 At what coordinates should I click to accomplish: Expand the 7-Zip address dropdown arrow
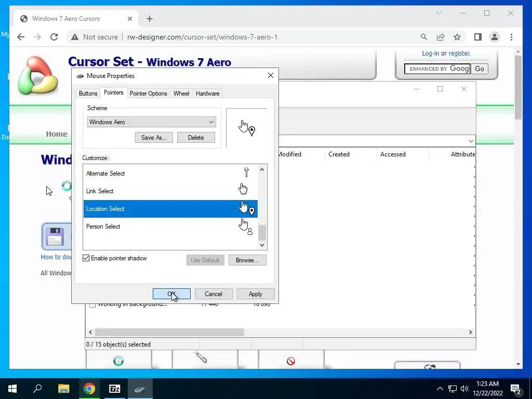click(471, 141)
